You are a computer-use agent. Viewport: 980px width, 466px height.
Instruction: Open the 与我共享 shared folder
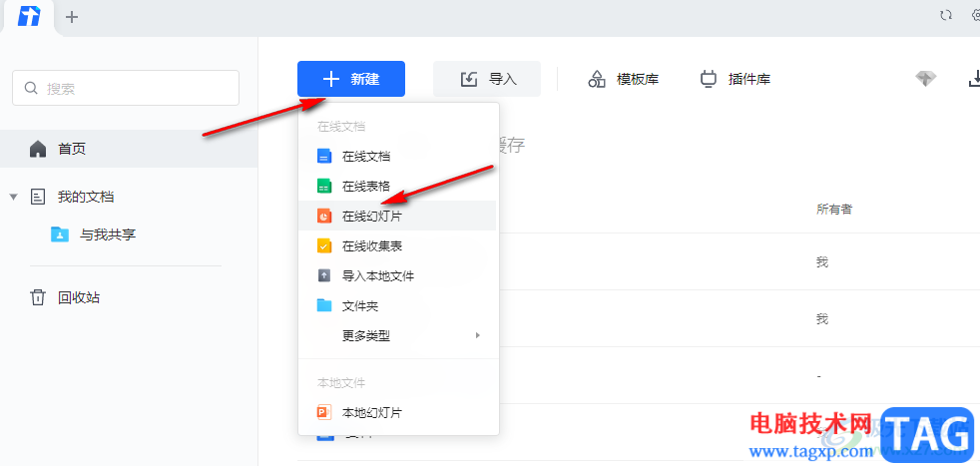[x=108, y=234]
